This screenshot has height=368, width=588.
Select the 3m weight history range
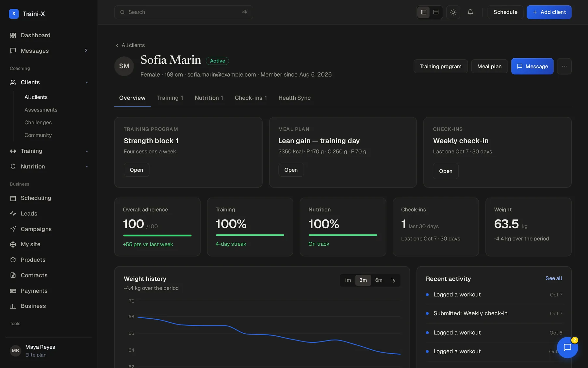click(x=363, y=280)
